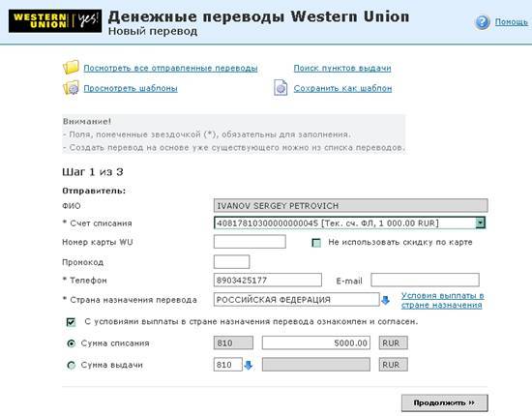Click the payout currency code 810 field
Viewport: 532px width, 416px height.
coord(227,365)
